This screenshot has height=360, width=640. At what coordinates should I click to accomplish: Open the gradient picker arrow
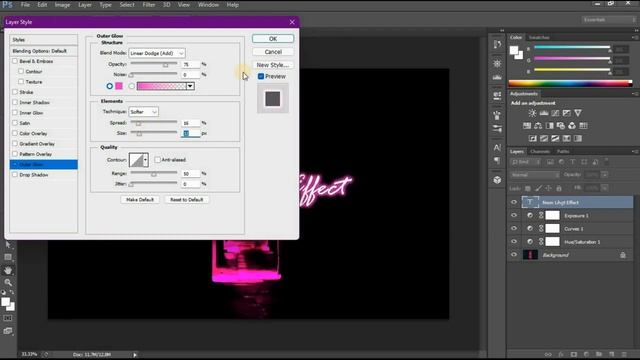tap(190, 86)
